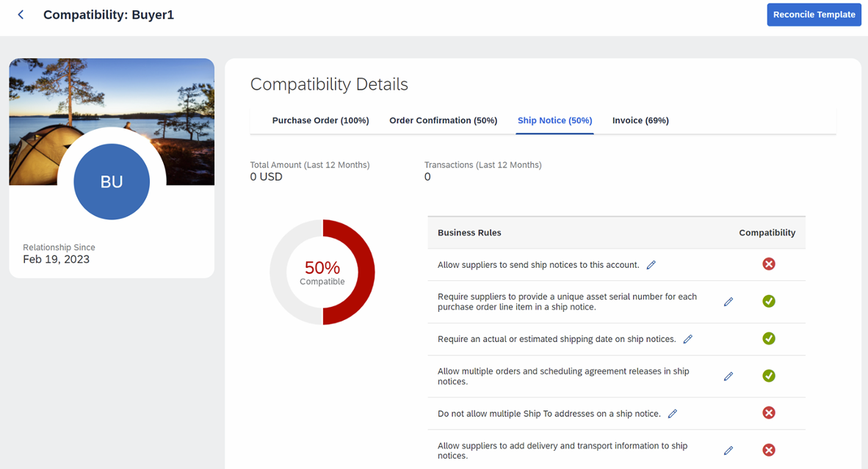Select the Ship Notice (50%) tab
The image size is (868, 469).
554,120
